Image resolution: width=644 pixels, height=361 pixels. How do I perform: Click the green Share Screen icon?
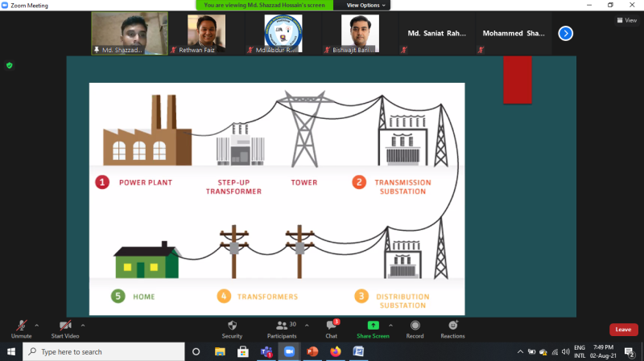pos(373,326)
